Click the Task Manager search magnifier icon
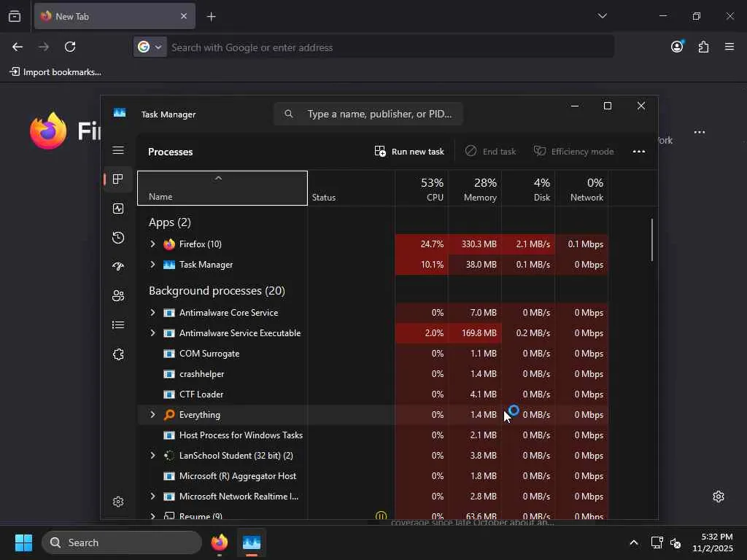 (x=289, y=114)
